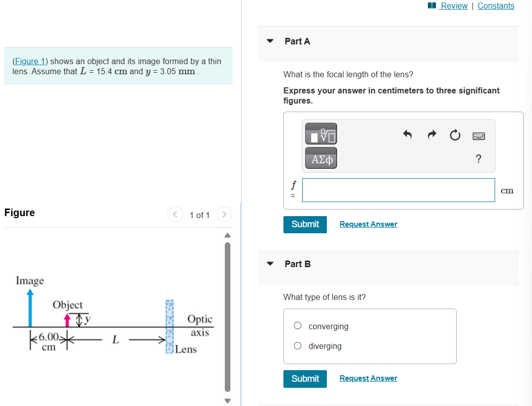This screenshot has width=532, height=406.
Task: Click the next figure arrow
Action: pos(224,214)
